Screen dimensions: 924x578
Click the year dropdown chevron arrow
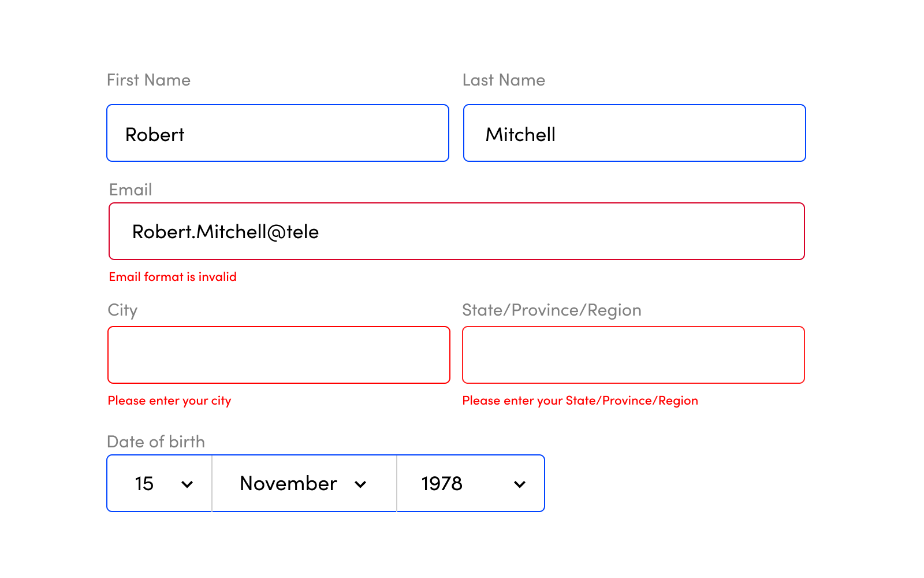click(x=519, y=484)
